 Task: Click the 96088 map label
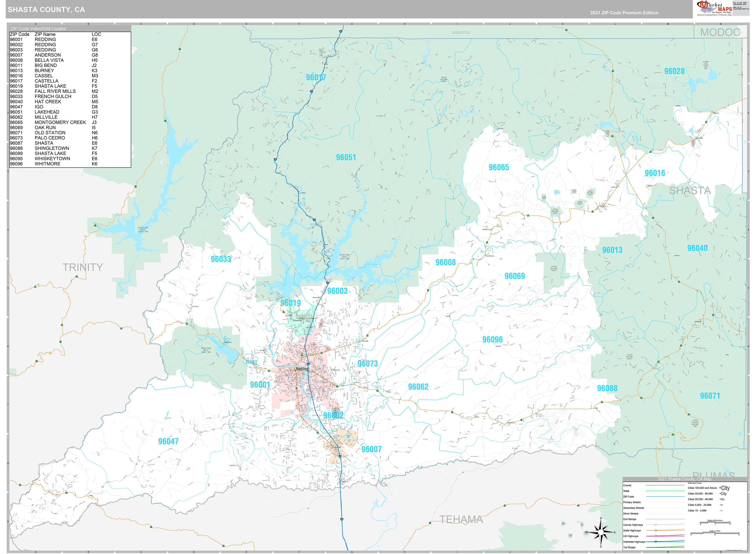pos(607,388)
